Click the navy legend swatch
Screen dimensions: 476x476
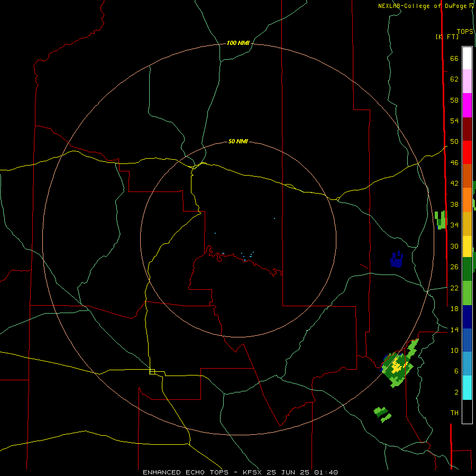(x=467, y=317)
